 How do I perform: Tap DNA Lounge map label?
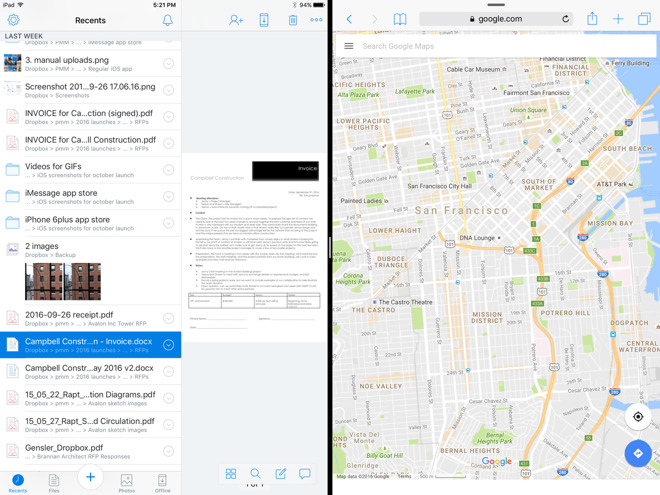[477, 238]
